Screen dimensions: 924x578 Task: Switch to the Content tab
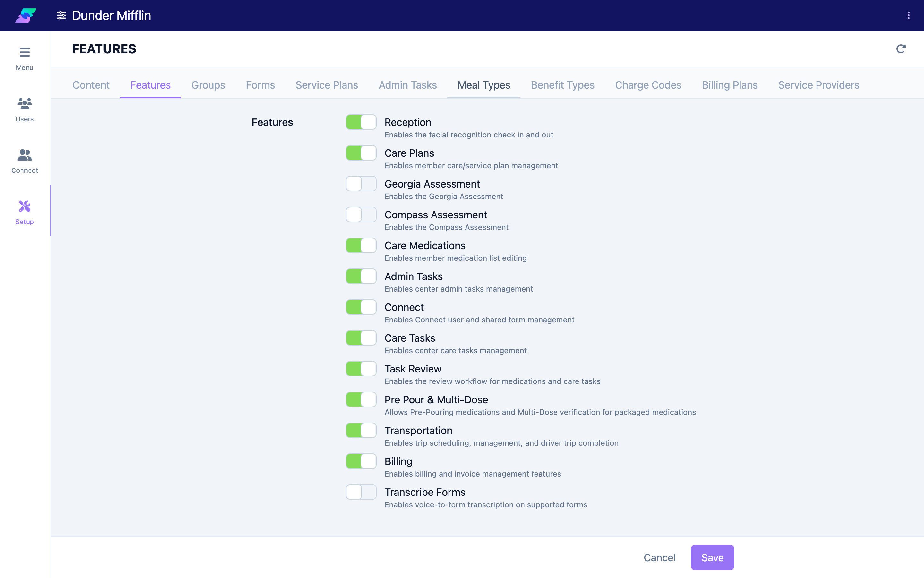point(91,85)
